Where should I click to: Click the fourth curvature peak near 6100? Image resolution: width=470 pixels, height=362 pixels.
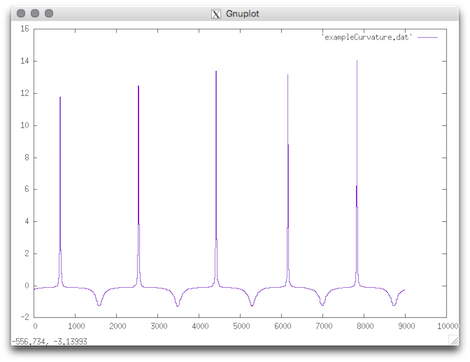coord(288,75)
